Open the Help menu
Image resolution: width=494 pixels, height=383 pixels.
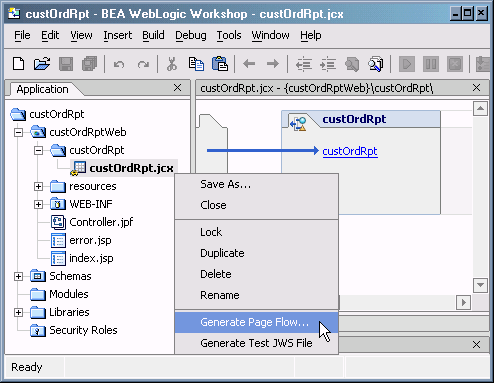(311, 35)
